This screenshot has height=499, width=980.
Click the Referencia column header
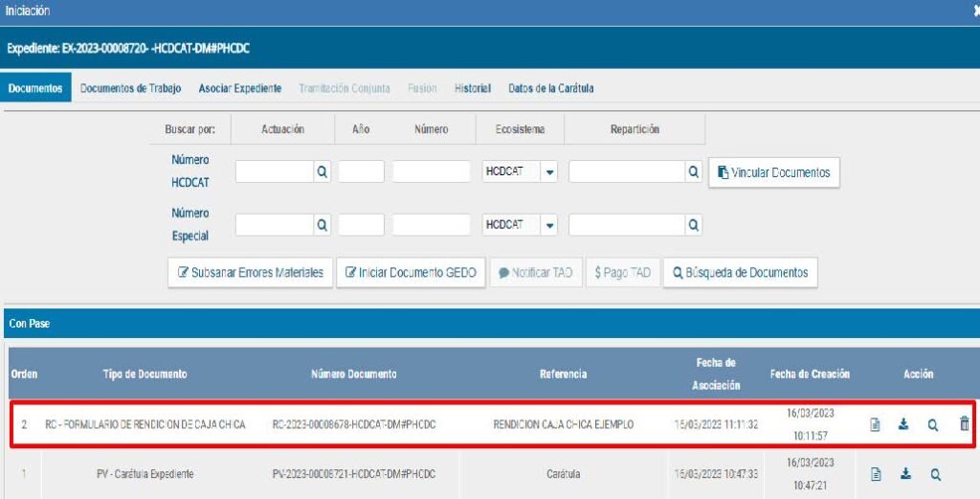[x=563, y=374]
